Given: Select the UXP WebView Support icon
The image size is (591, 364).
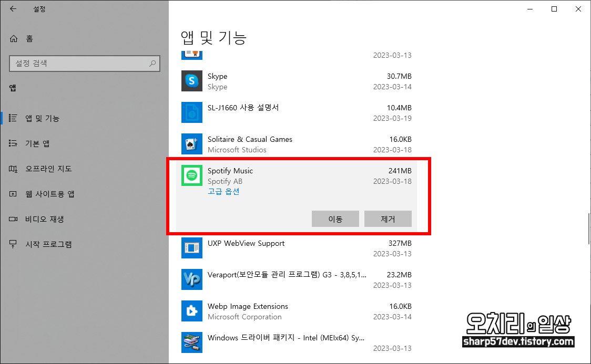Looking at the screenshot, I should (192, 248).
